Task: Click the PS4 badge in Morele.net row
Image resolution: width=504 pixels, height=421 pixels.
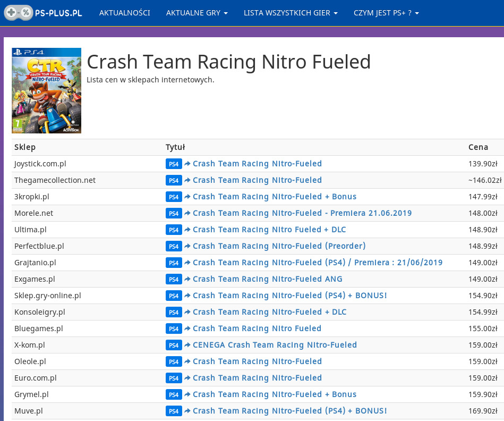Action: [x=174, y=213]
